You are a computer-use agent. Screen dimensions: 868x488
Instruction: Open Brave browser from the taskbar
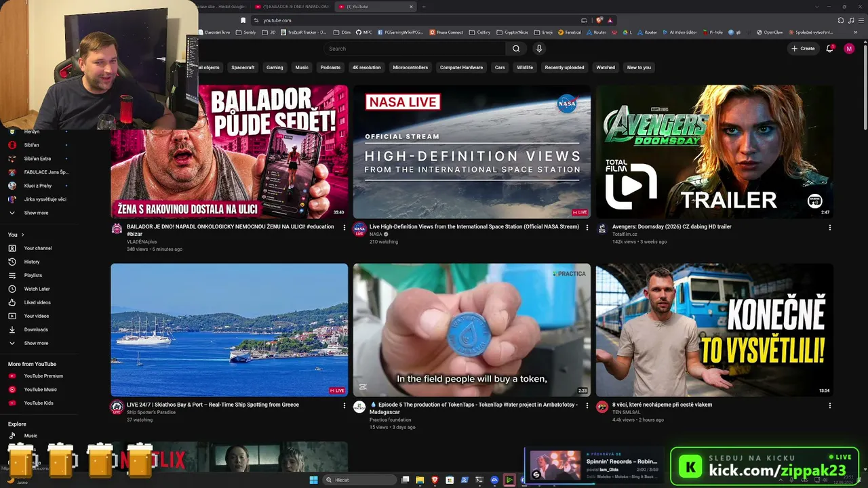435,480
